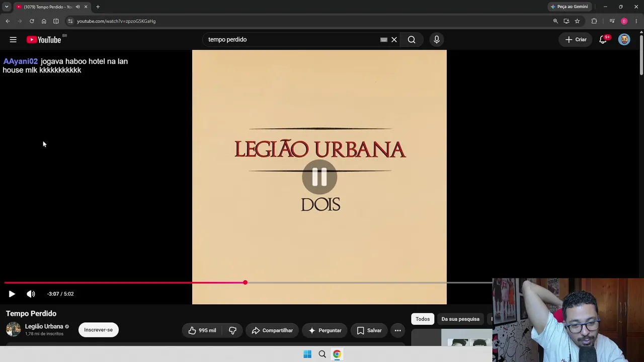644x362 pixels.
Task: Open the Perguntar AI assistant
Action: click(325, 330)
